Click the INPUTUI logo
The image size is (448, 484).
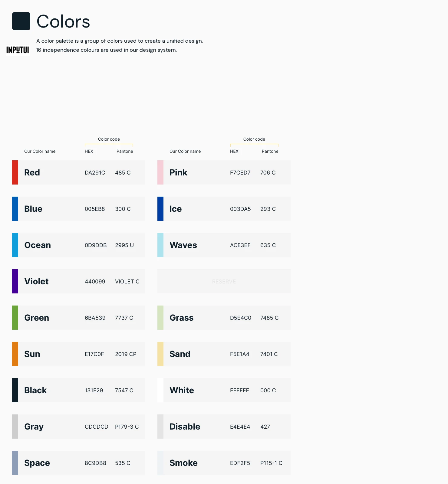pos(18,50)
